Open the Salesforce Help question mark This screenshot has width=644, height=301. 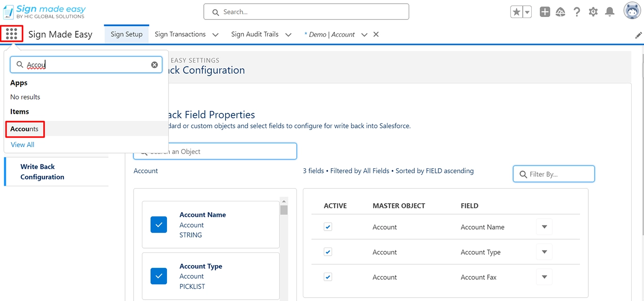(577, 12)
